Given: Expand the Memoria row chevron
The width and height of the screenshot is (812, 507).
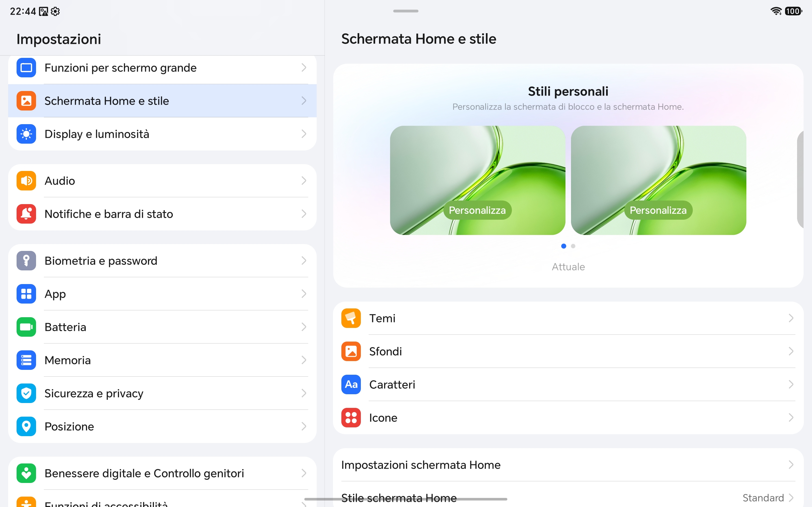Looking at the screenshot, I should pyautogui.click(x=304, y=360).
